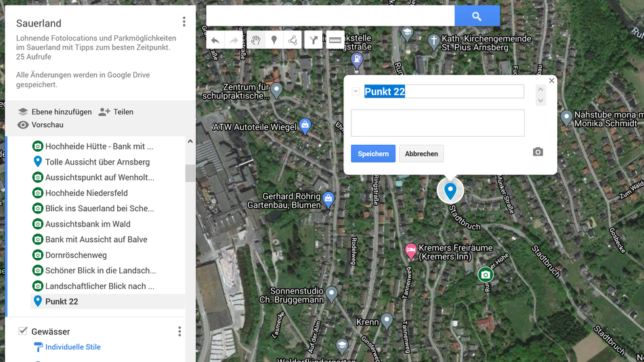Click the Teilen share button
The width and height of the screenshot is (644, 362).
point(116,112)
